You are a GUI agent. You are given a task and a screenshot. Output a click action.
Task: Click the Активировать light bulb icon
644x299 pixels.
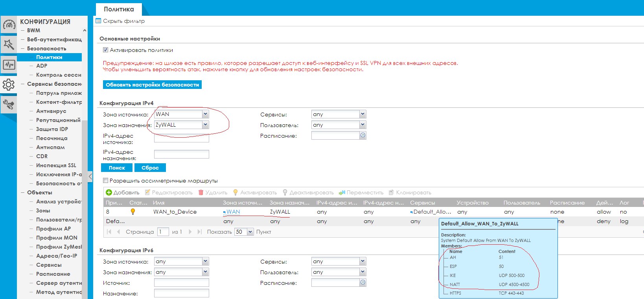pyautogui.click(x=236, y=192)
